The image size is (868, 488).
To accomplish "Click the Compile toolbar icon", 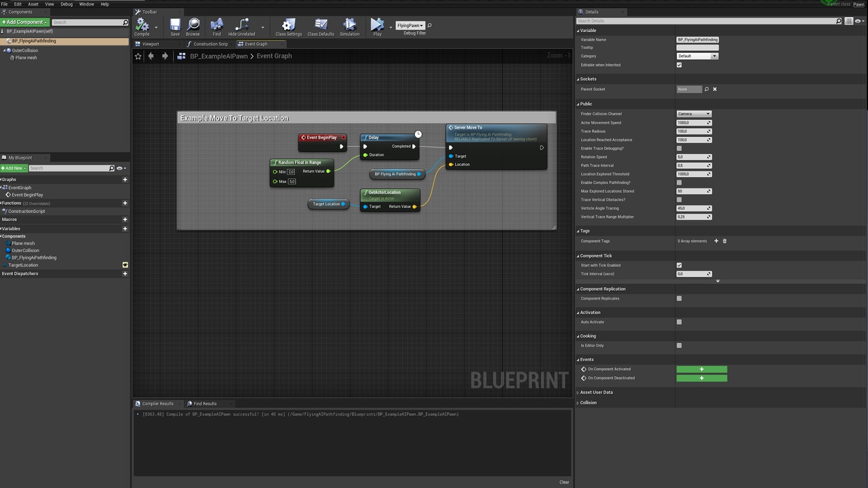I will (142, 27).
